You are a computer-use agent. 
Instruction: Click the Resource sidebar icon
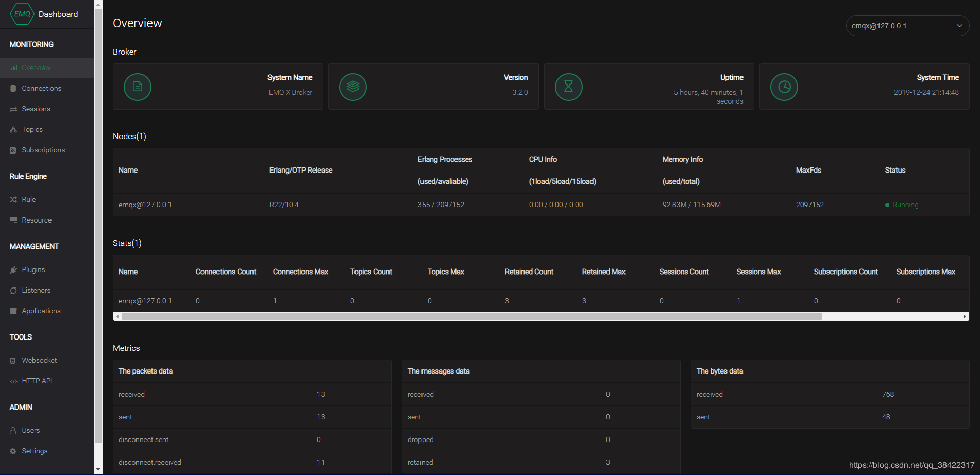click(x=13, y=220)
